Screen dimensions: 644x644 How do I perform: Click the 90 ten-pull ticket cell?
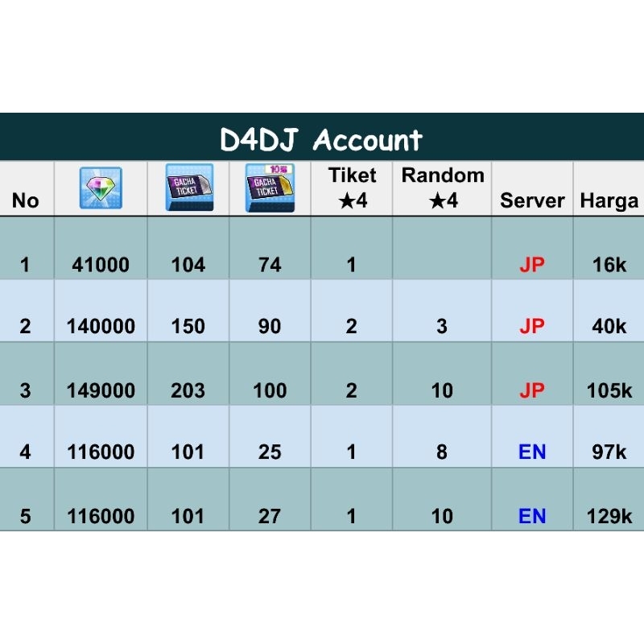[270, 327]
